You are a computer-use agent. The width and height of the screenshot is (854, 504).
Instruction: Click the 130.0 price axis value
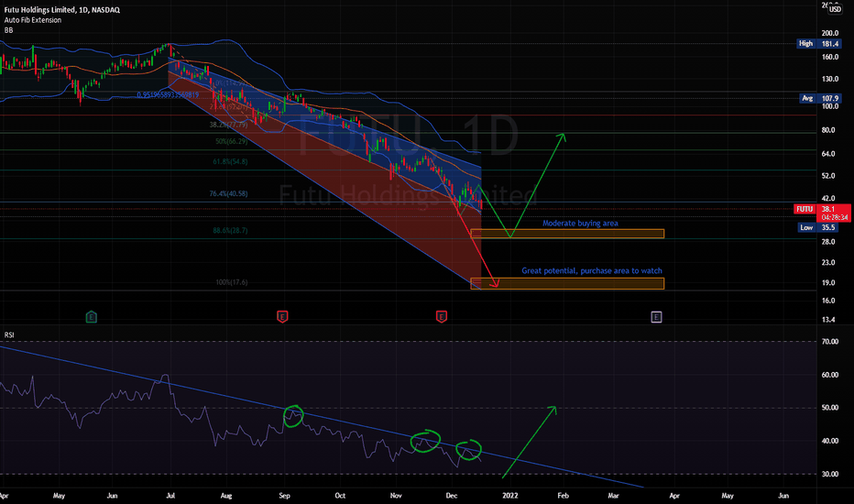(x=830, y=79)
